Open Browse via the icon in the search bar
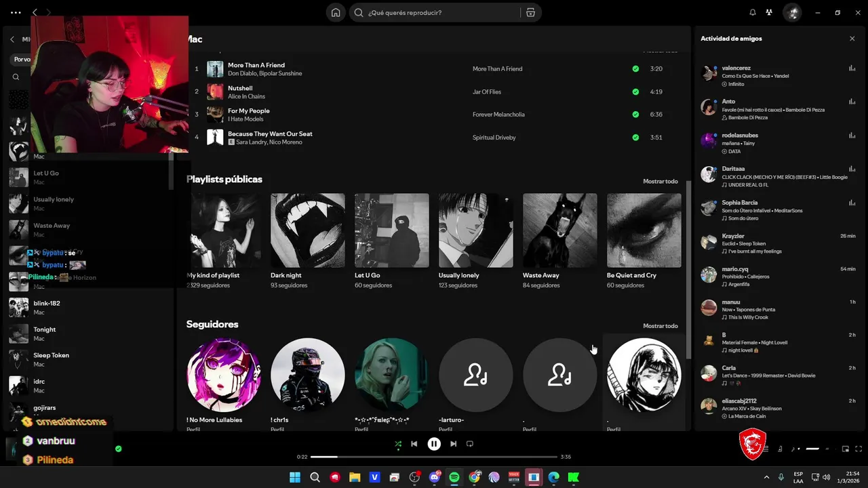Screen dimensions: 868x488 click(x=530, y=12)
